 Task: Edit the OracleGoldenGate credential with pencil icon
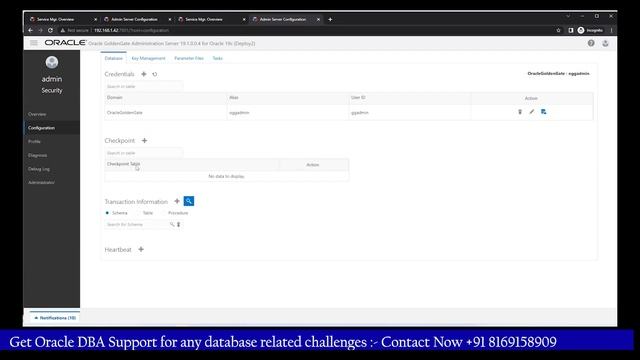531,112
